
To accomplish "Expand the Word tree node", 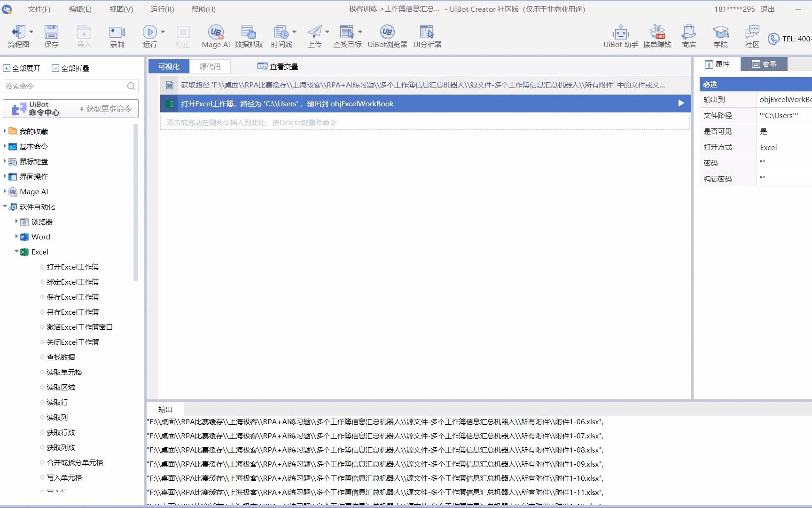I will coord(16,236).
